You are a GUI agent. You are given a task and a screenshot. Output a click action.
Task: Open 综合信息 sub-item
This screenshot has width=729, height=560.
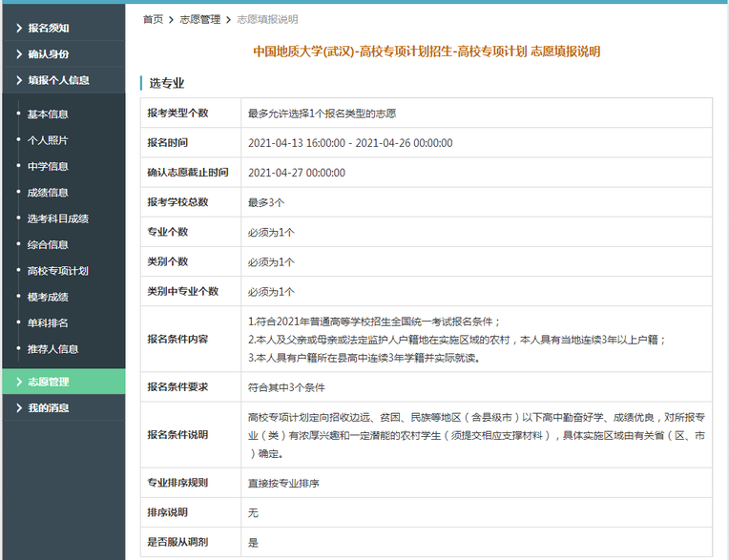click(48, 244)
